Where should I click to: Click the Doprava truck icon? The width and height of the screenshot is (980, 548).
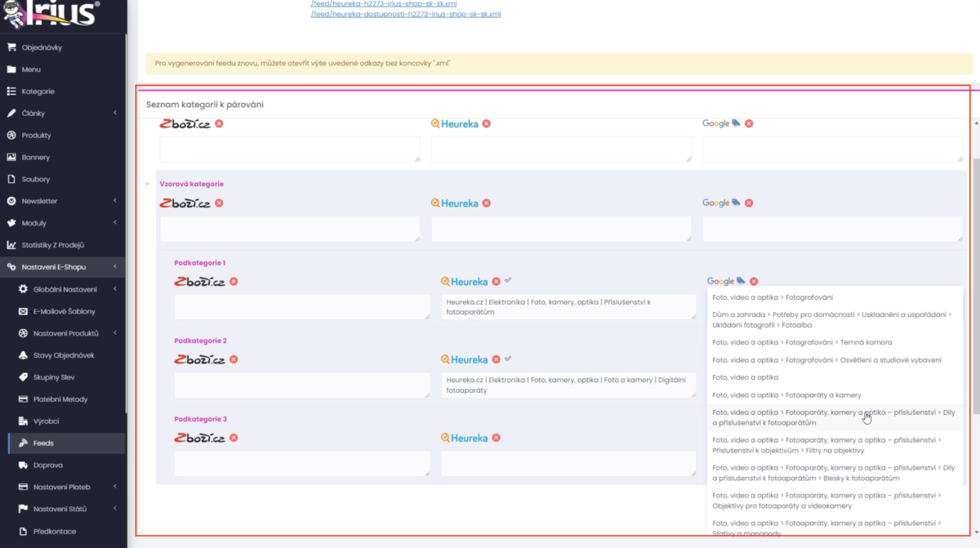point(23,466)
